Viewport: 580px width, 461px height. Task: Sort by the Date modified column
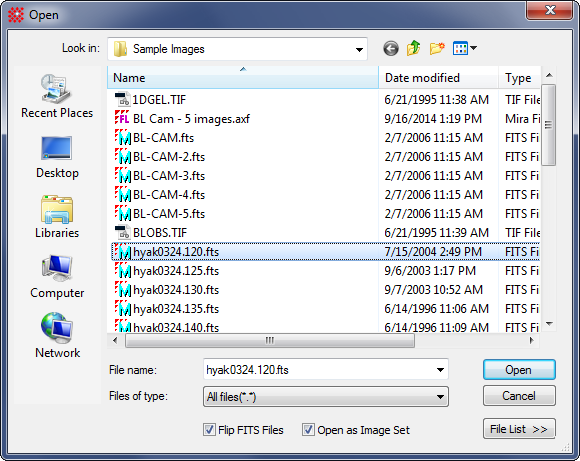click(438, 78)
